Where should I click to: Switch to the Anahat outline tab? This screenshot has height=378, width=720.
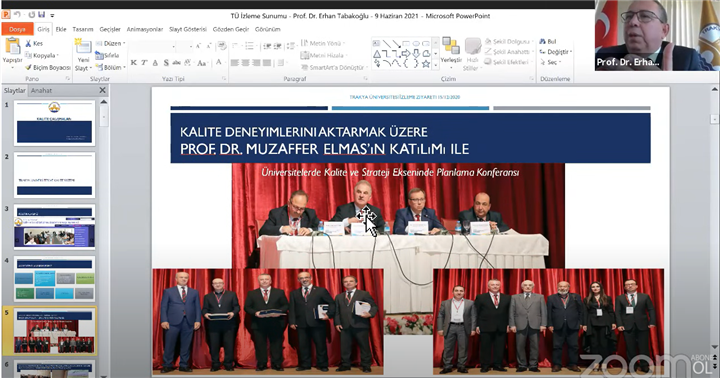(41, 90)
